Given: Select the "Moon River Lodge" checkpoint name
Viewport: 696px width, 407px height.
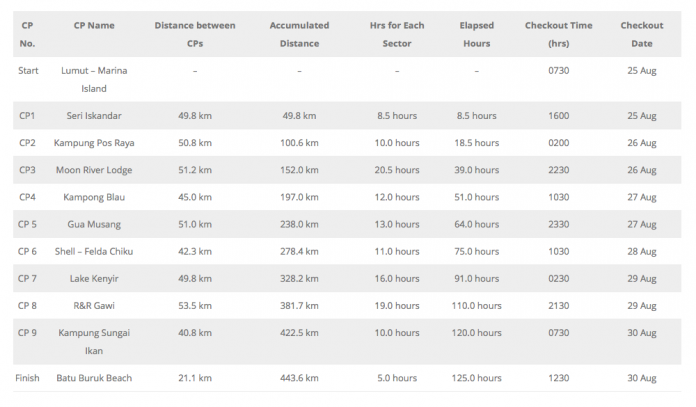Looking at the screenshot, I should pos(94,170).
